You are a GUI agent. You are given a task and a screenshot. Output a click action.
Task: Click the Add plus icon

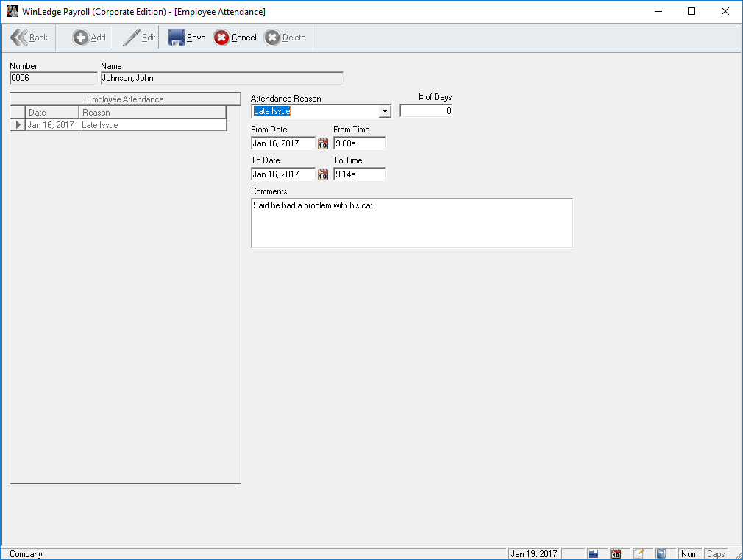81,38
